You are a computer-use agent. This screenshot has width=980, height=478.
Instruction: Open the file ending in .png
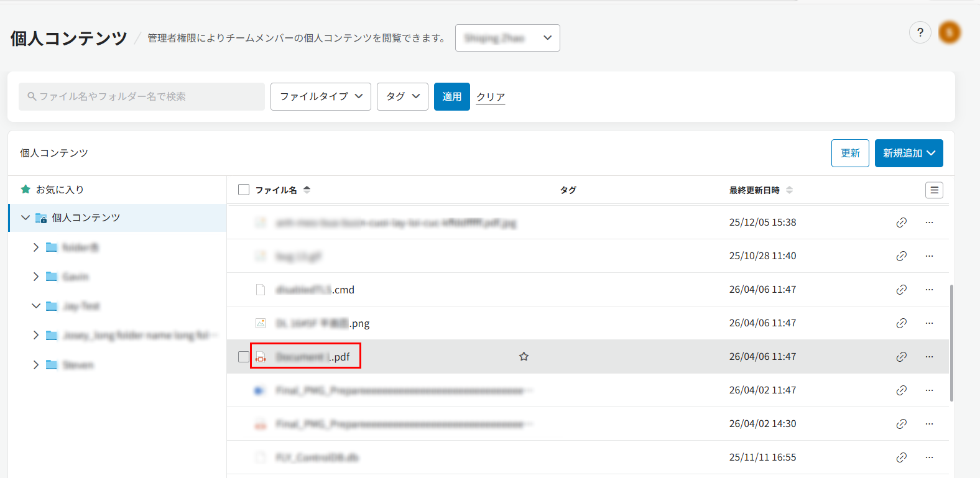tap(323, 323)
